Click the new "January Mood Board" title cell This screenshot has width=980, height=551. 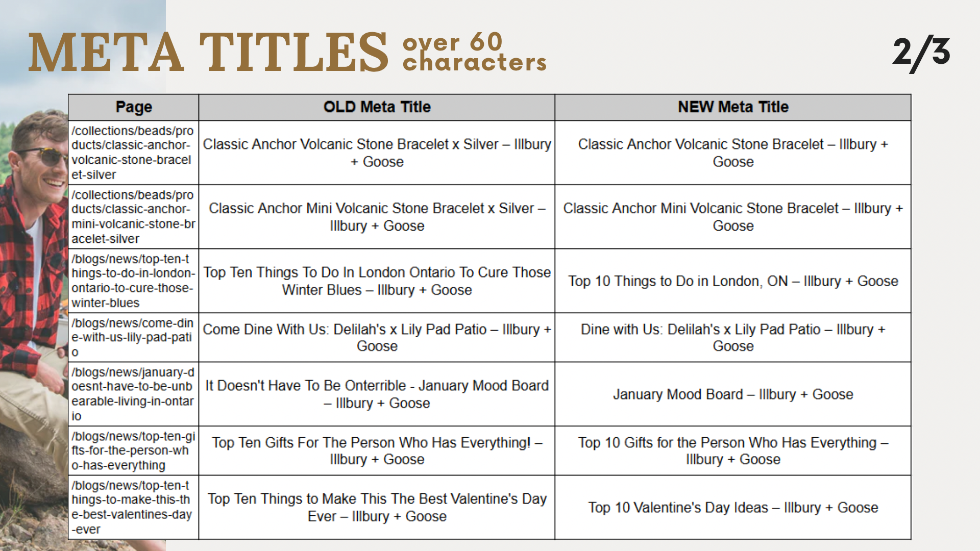733,394
